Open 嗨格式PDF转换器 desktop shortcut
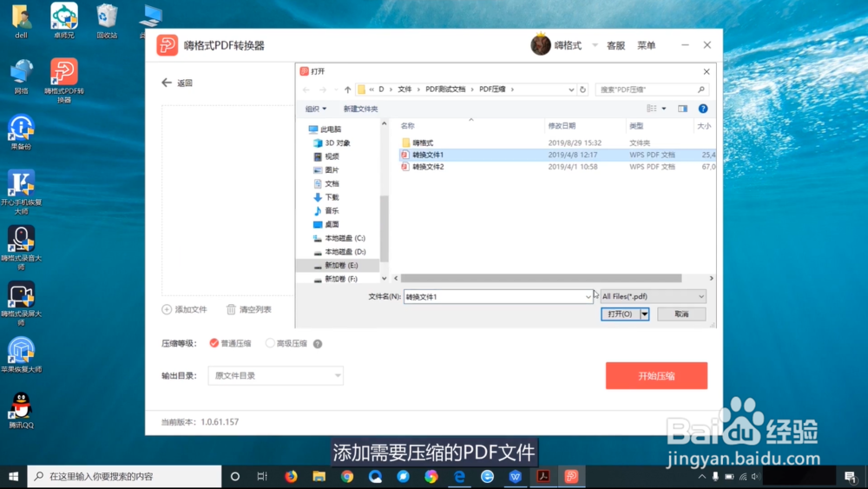 pos(64,80)
